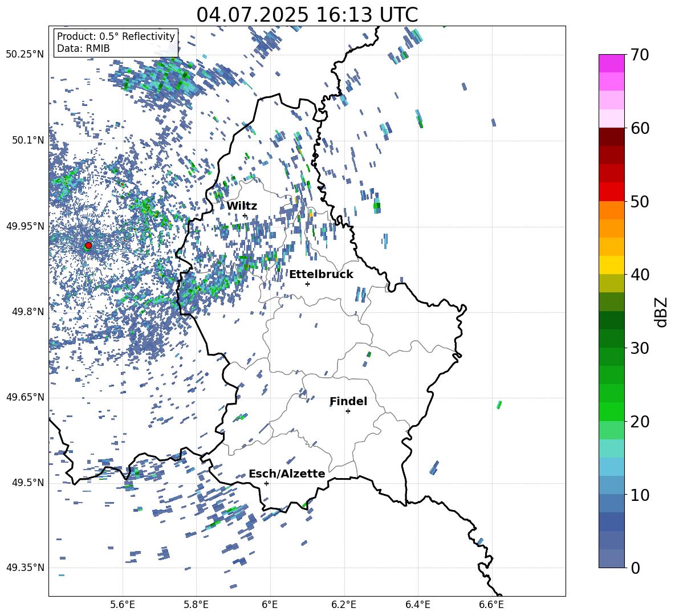Viewport: 675px width, 616px height.
Task: Click the Data: RMIB text
Action: pos(83,48)
